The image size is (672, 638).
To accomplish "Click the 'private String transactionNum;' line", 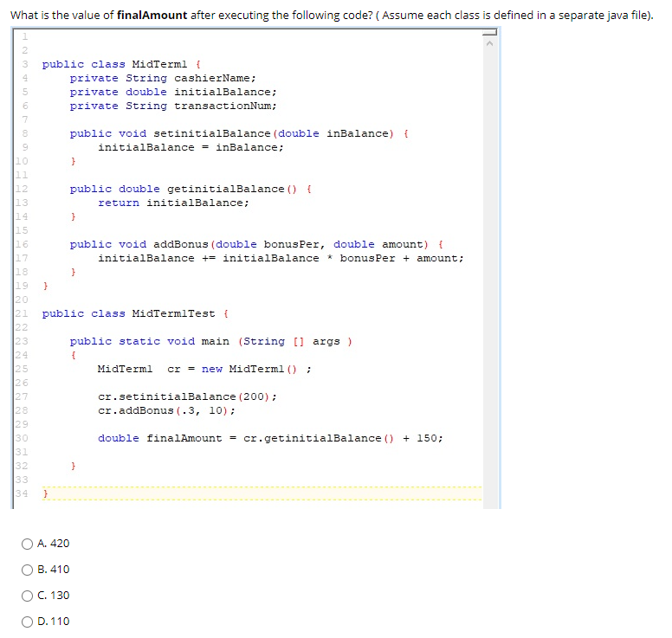I will coord(173,106).
